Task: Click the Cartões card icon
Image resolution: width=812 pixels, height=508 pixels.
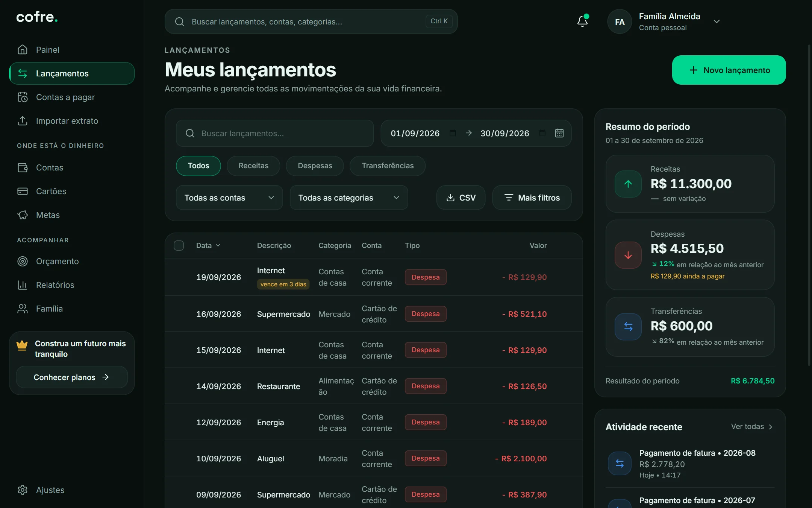Action: (x=23, y=191)
